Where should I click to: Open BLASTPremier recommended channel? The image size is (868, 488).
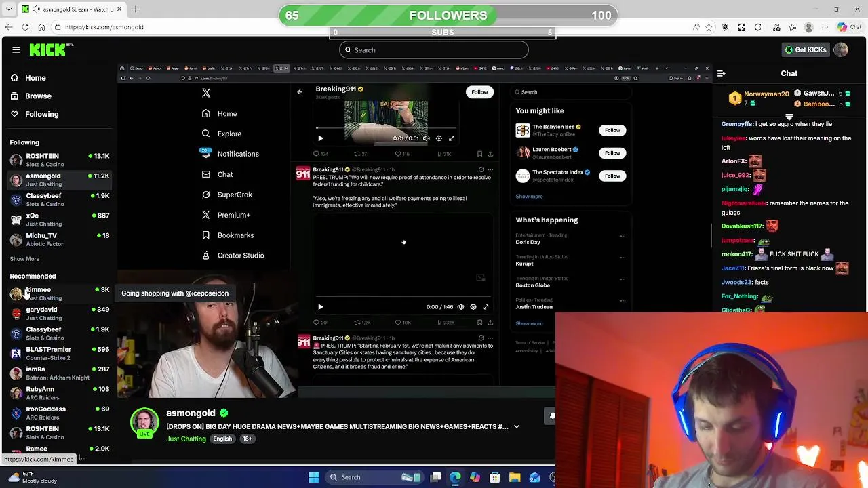tap(60, 353)
